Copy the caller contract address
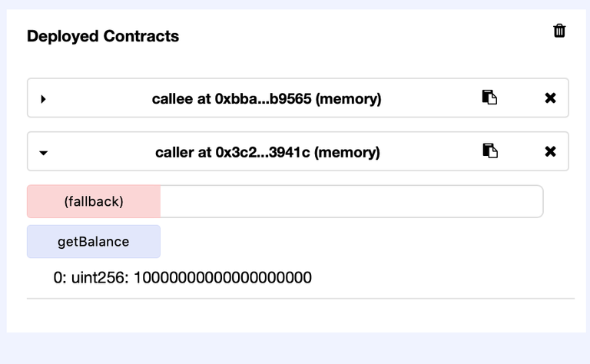The width and height of the screenshot is (590, 364). pos(489,151)
